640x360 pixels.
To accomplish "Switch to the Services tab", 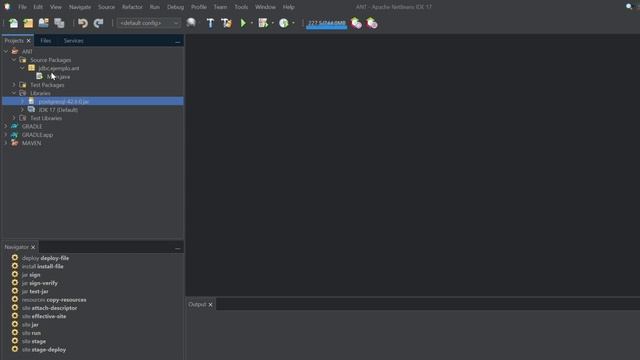I will (x=73, y=41).
